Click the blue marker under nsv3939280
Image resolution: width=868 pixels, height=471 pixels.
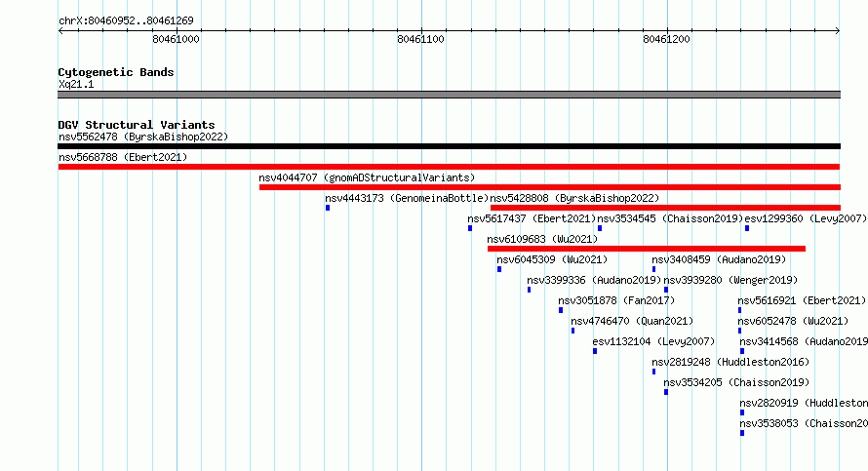(x=666, y=290)
